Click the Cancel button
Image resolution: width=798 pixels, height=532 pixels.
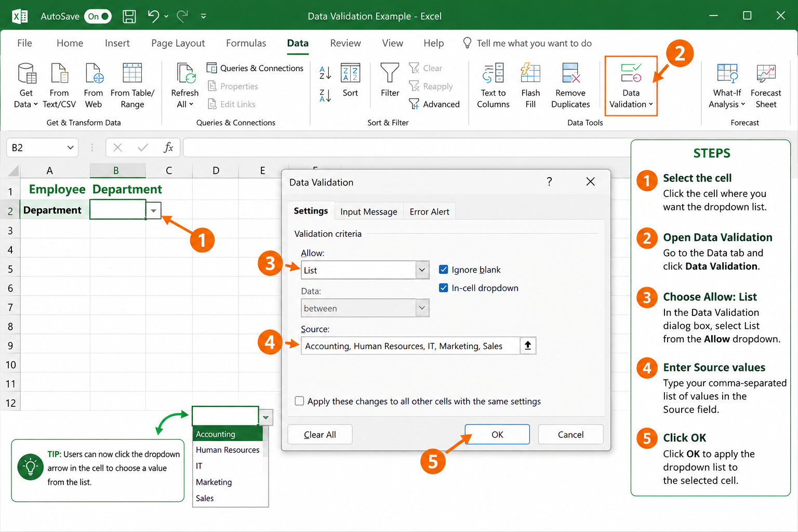pos(570,434)
